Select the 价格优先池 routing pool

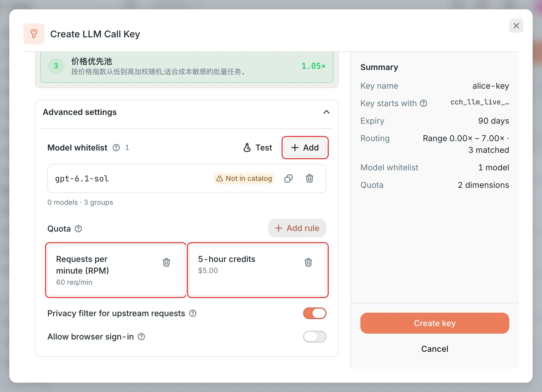(x=187, y=66)
